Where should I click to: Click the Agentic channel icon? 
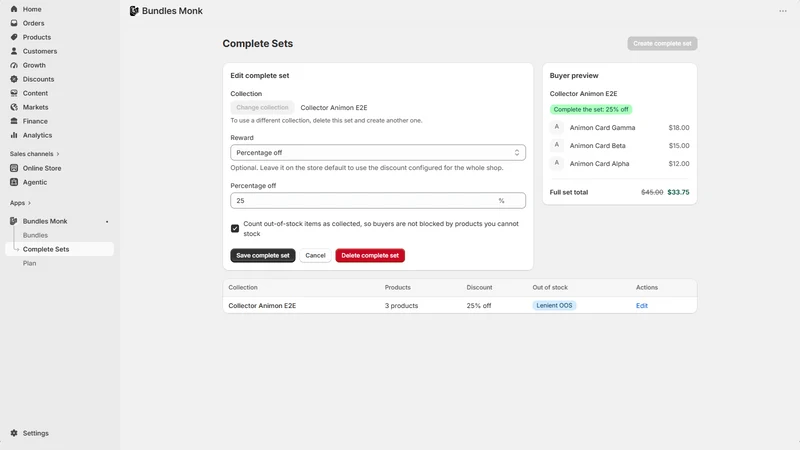coord(14,182)
